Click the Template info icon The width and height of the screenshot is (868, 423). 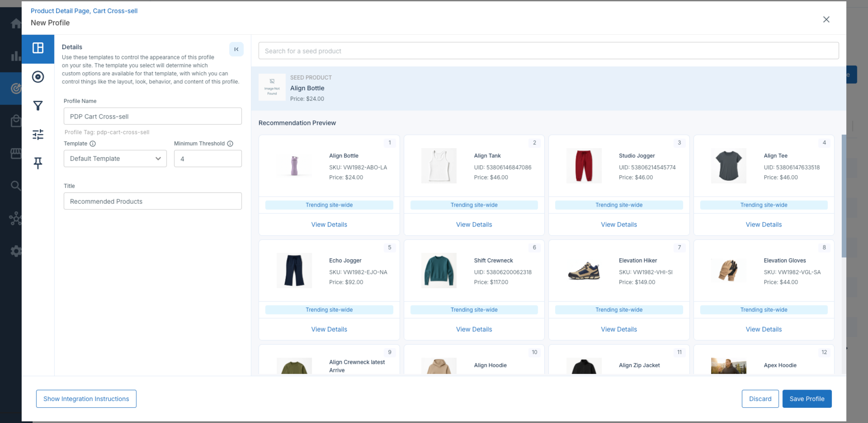(x=92, y=144)
